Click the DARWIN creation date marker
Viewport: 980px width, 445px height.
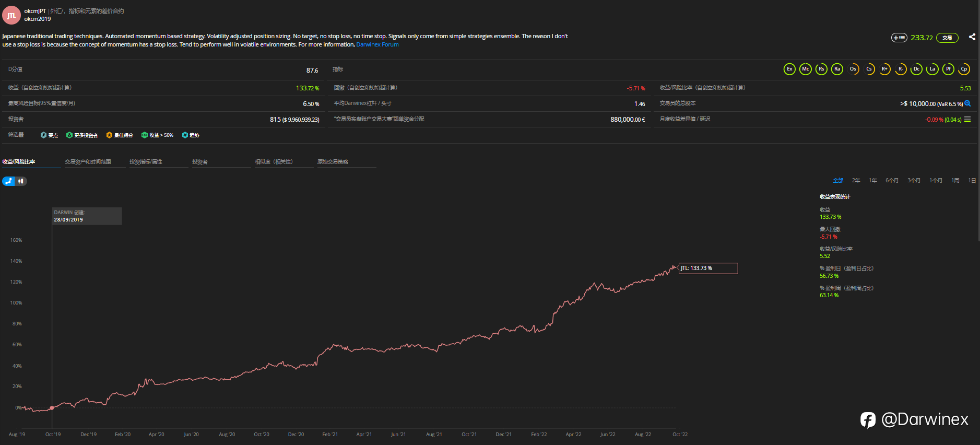(52, 407)
